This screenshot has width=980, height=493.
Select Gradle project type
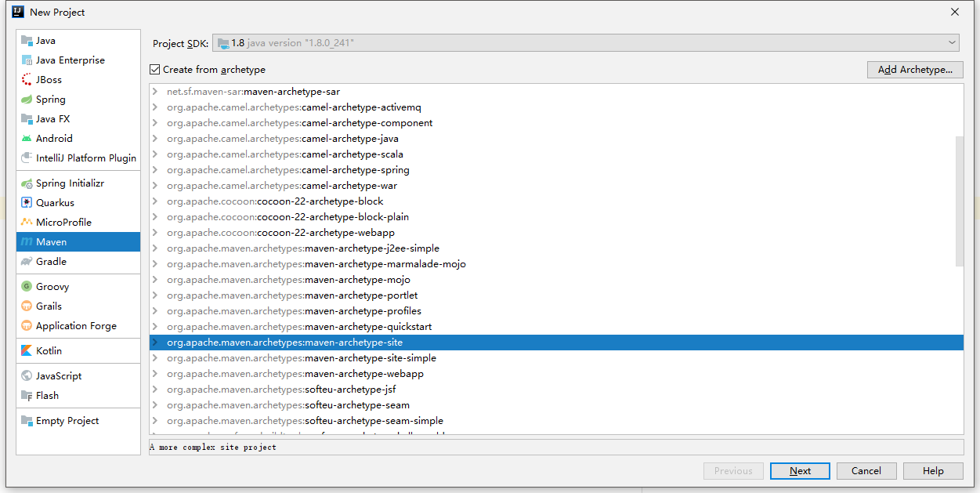tap(78, 262)
